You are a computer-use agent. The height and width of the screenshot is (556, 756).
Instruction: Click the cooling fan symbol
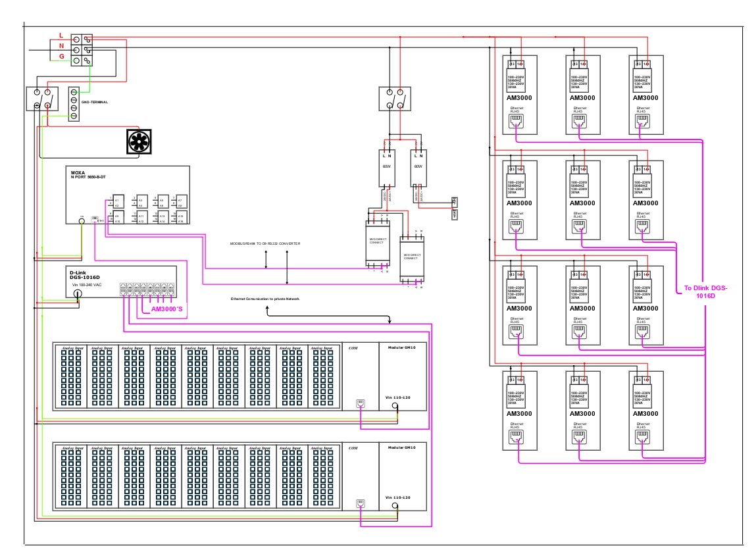pyautogui.click(x=138, y=141)
